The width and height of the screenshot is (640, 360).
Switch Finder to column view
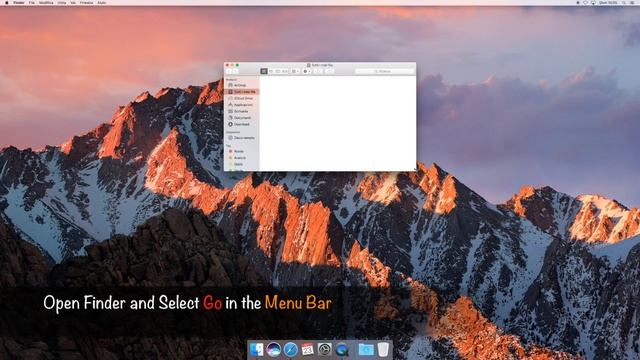[x=278, y=71]
